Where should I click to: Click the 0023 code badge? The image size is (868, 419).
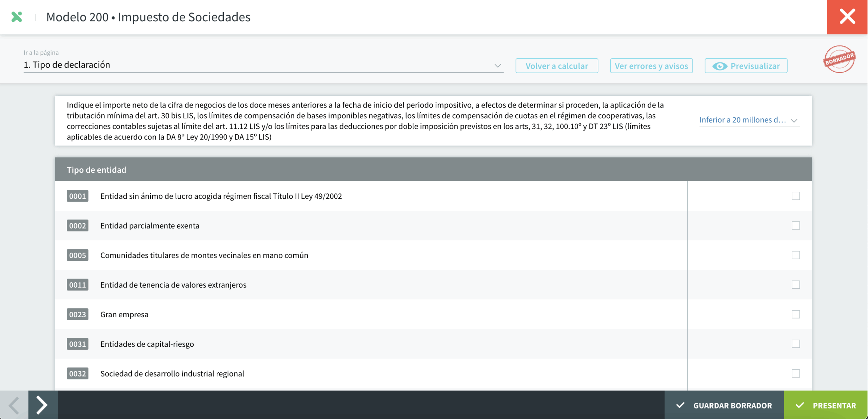point(77,315)
